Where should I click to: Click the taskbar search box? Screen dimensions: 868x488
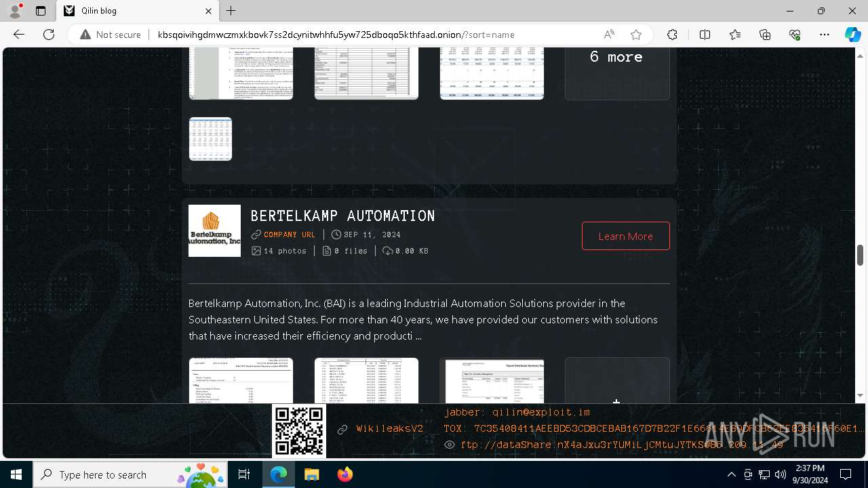click(x=130, y=474)
